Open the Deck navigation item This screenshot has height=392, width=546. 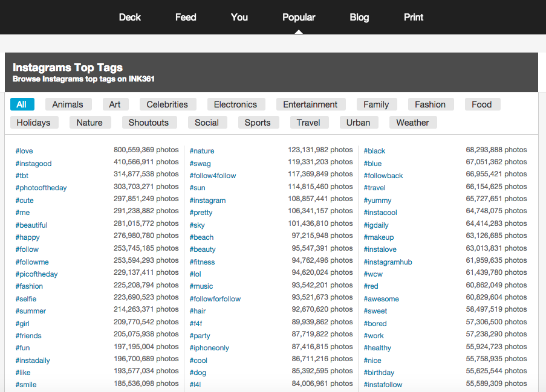[129, 17]
